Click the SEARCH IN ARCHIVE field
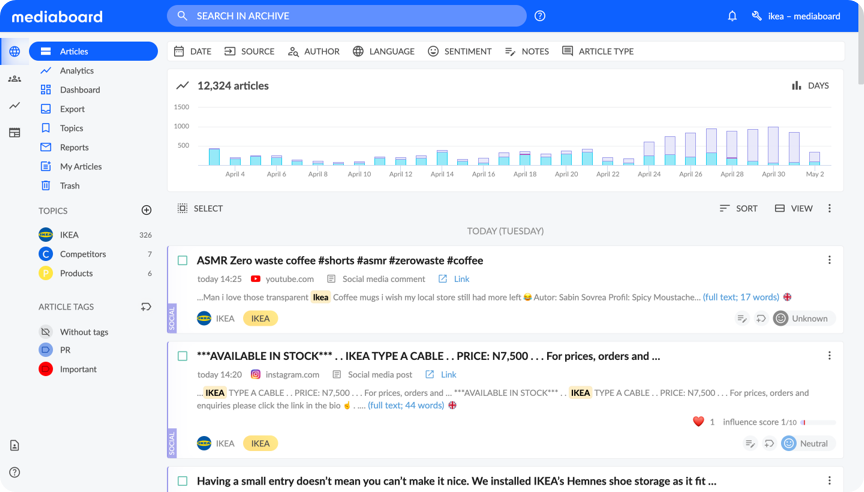This screenshot has height=492, width=864. click(347, 16)
